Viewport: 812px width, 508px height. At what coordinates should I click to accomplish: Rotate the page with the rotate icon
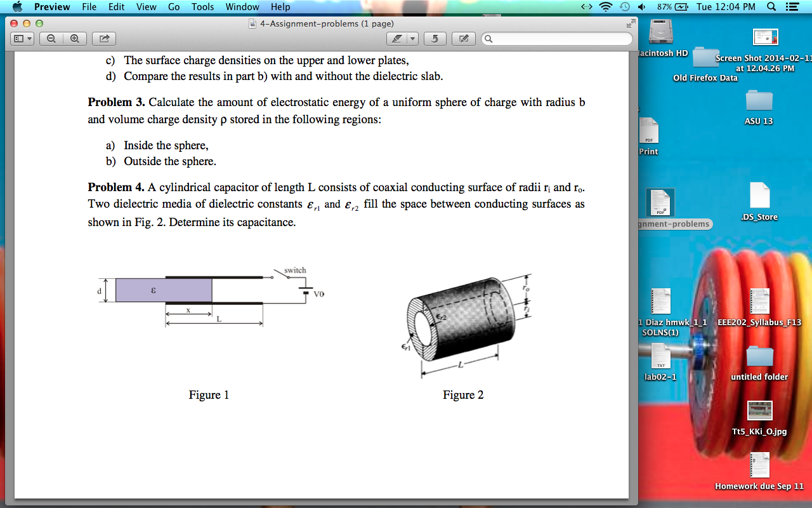tap(435, 38)
